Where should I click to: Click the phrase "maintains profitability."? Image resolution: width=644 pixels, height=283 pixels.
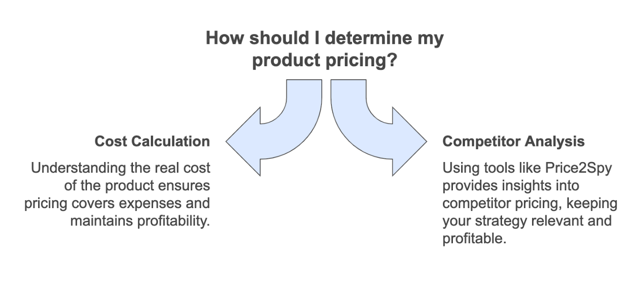pyautogui.click(x=140, y=220)
